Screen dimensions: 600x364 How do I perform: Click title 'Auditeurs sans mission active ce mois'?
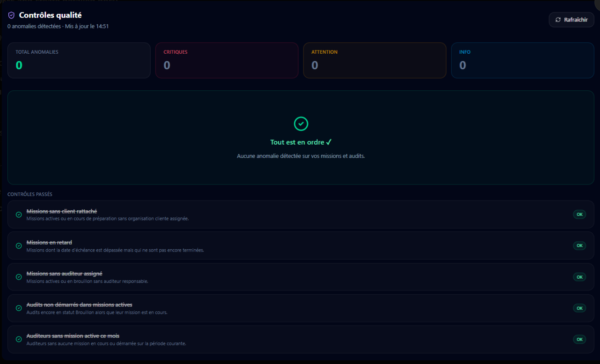[73, 336]
